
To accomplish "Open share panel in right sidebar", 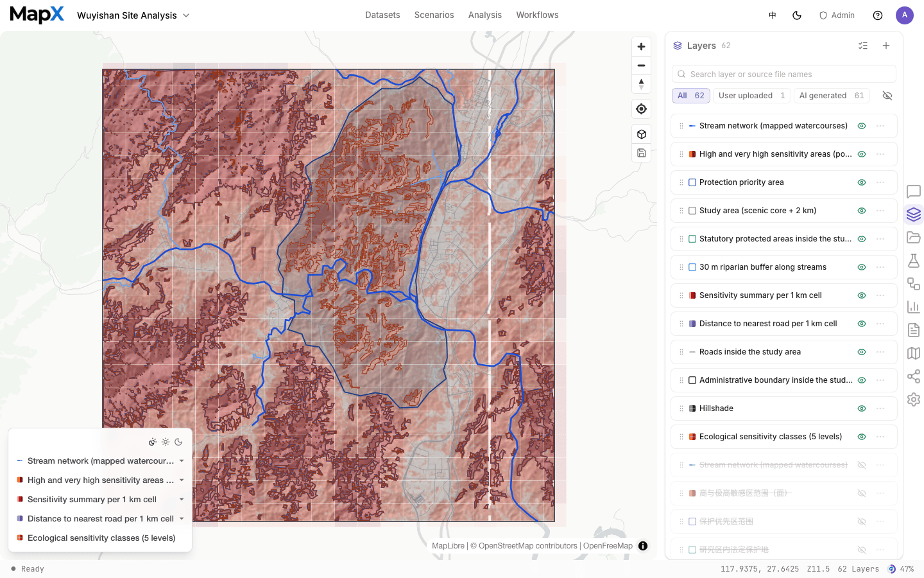I will 914,376.
